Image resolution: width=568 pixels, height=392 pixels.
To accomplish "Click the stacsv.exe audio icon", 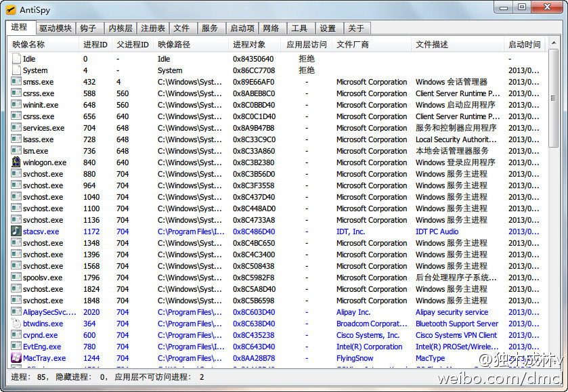I will tap(16, 232).
